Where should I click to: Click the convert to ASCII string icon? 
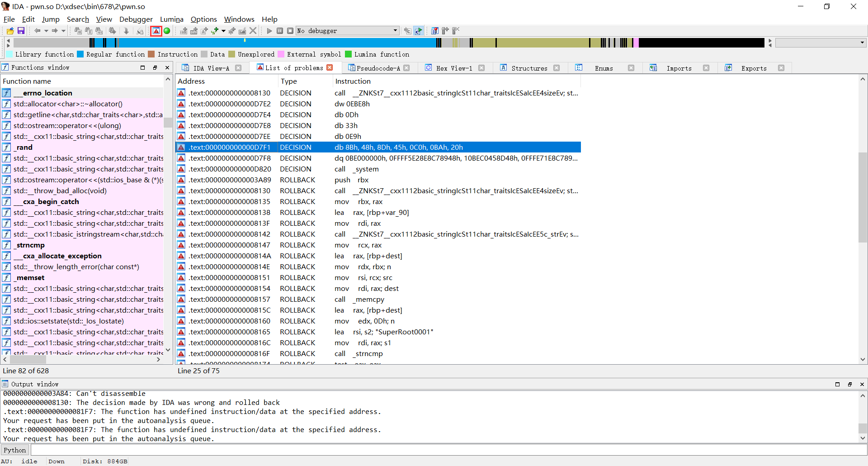pyautogui.click(x=204, y=31)
